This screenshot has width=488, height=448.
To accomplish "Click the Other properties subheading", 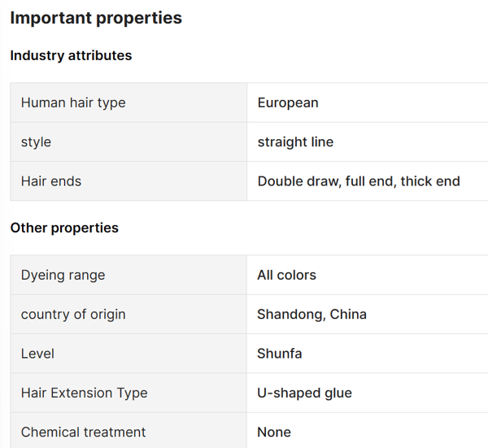I will click(x=64, y=228).
